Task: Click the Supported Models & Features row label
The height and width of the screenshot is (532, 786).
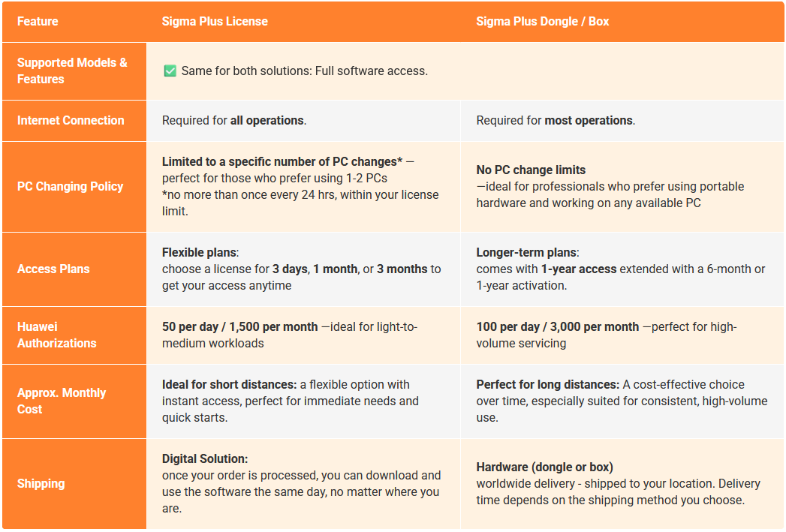Action: (x=72, y=71)
